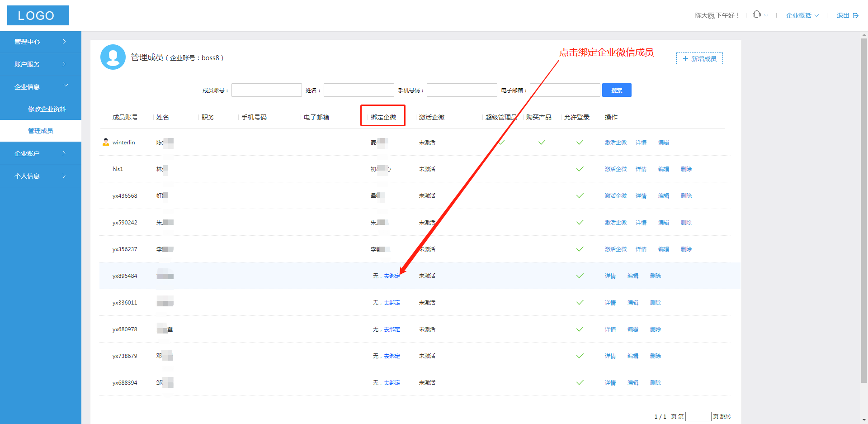Click the logout exit icon
868x424 pixels.
[x=855, y=15]
